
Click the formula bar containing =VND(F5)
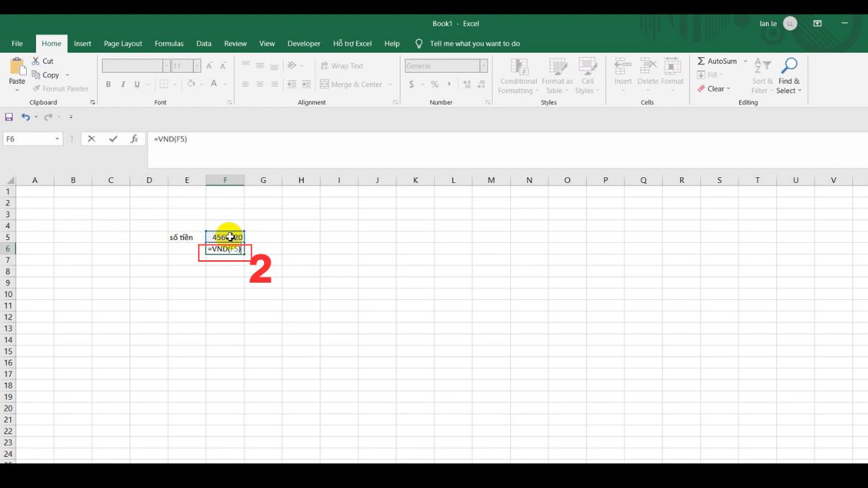pos(217,138)
